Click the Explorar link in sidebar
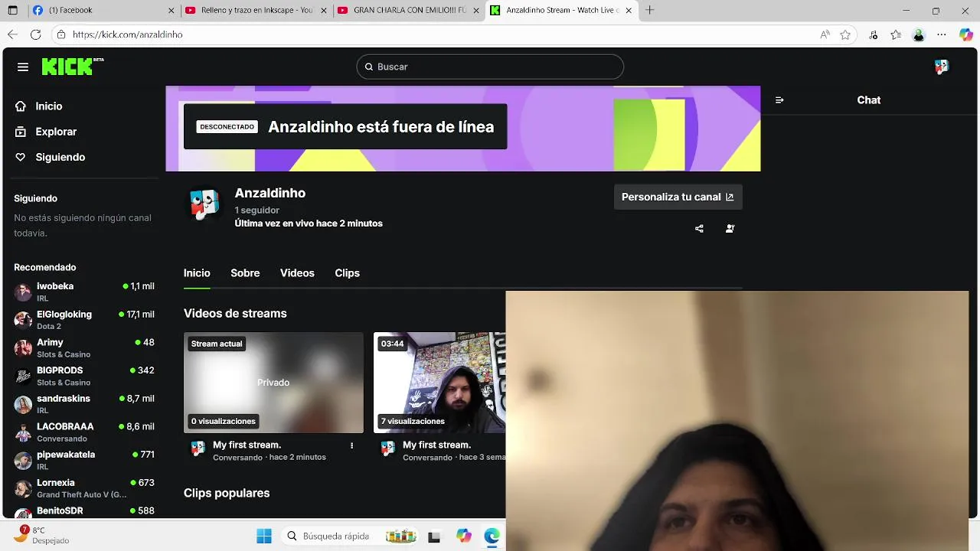Screen dimensions: 980x551 [56, 132]
